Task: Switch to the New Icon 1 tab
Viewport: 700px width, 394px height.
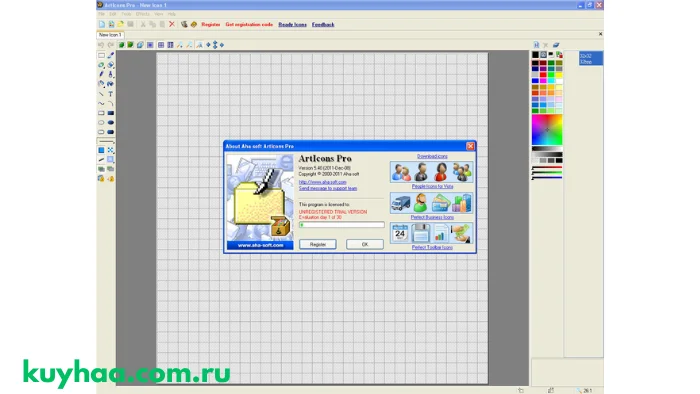Action: [x=110, y=34]
